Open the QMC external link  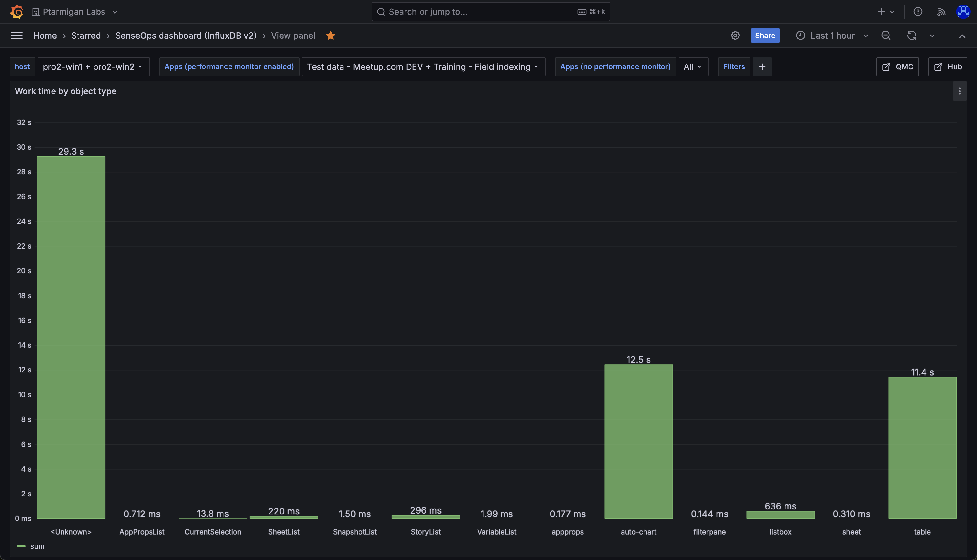pyautogui.click(x=897, y=67)
